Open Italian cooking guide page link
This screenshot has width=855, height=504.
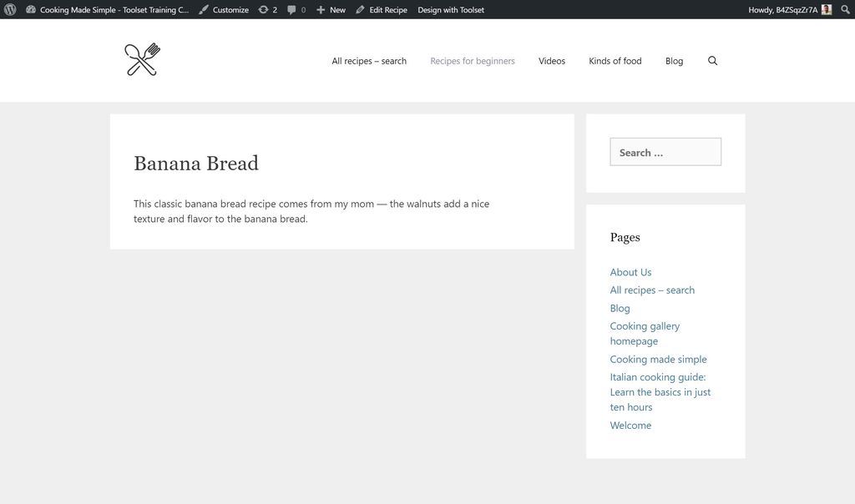(660, 391)
